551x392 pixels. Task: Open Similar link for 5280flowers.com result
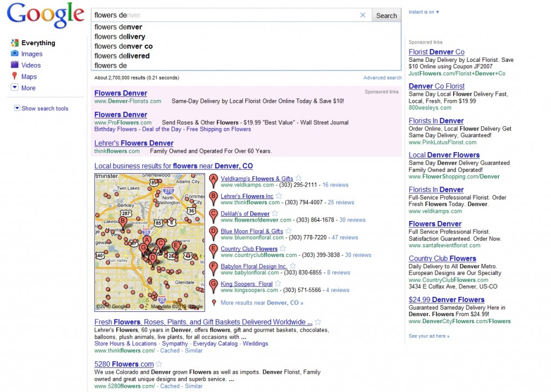click(x=194, y=386)
